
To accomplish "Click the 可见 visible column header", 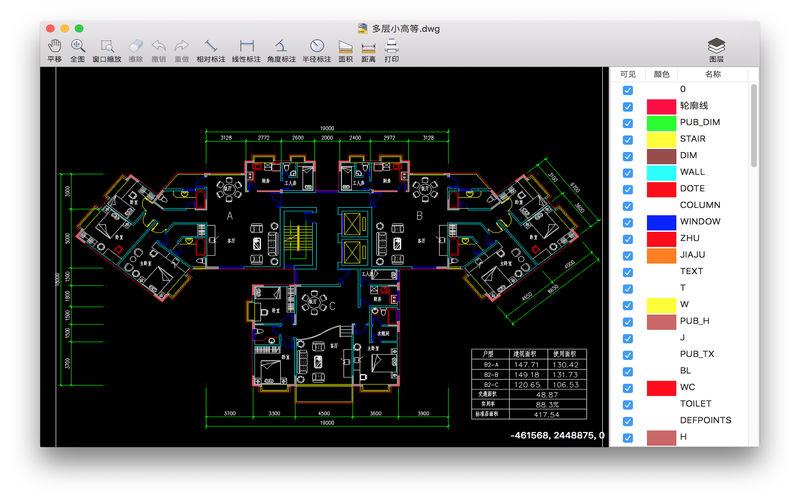I will pos(628,74).
